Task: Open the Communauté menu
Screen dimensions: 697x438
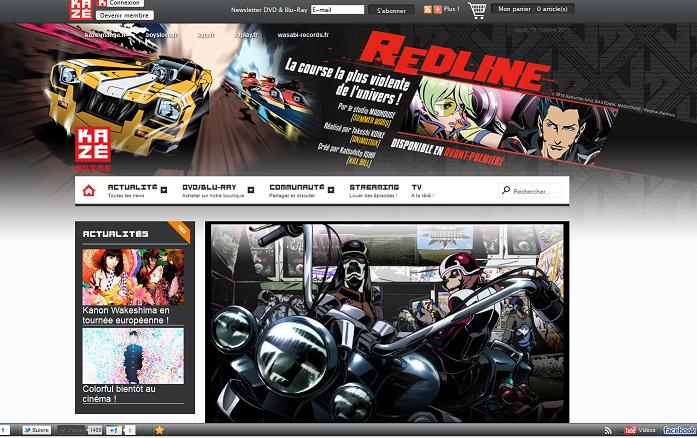Action: pyautogui.click(x=296, y=190)
